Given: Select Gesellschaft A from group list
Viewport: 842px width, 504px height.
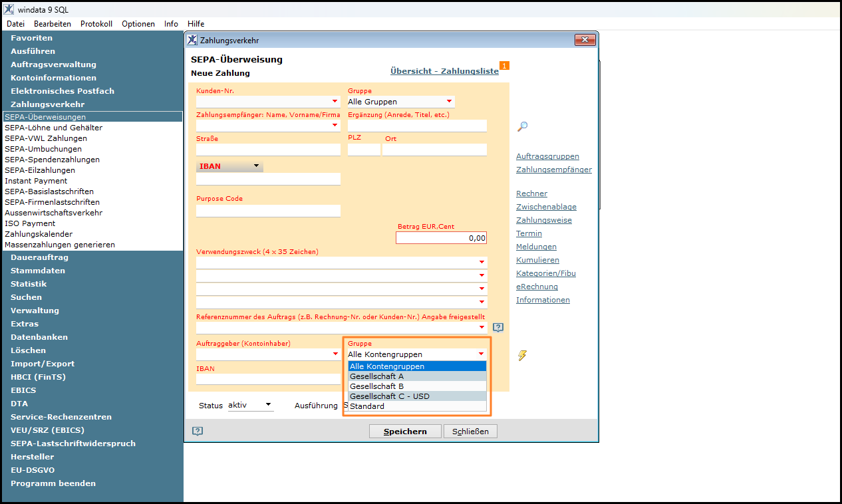Looking at the screenshot, I should coord(418,376).
